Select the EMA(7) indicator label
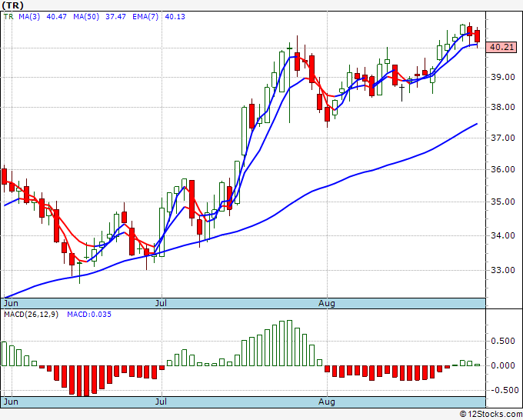The image size is (523, 420). pos(145,17)
